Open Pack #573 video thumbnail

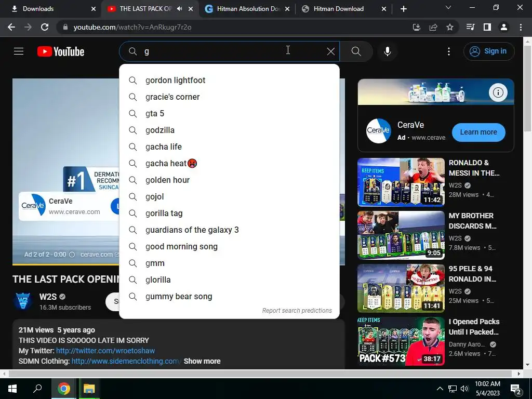coord(401,341)
